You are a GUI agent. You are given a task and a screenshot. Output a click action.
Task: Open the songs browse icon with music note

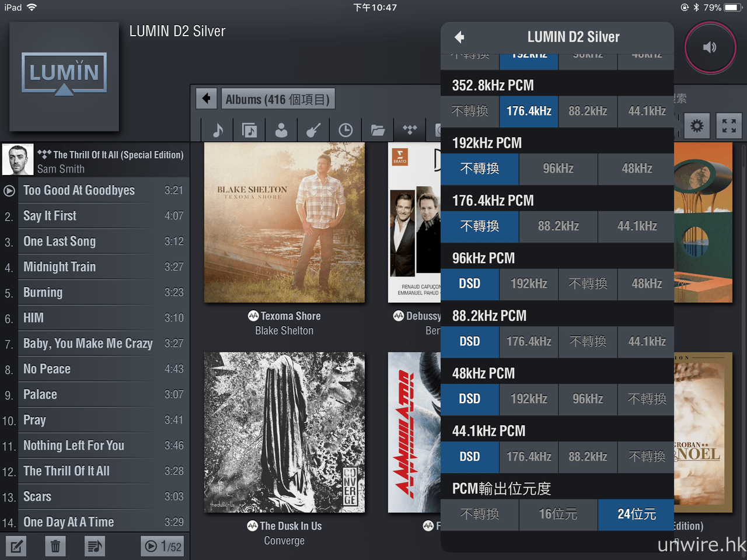218,129
